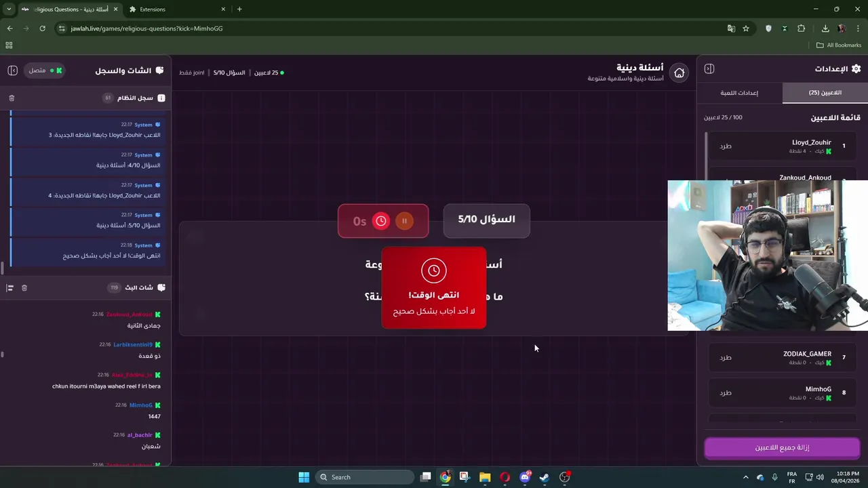This screenshot has height=488, width=868.
Task: Click the info icon beside سجل النظام
Action: pos(161,98)
